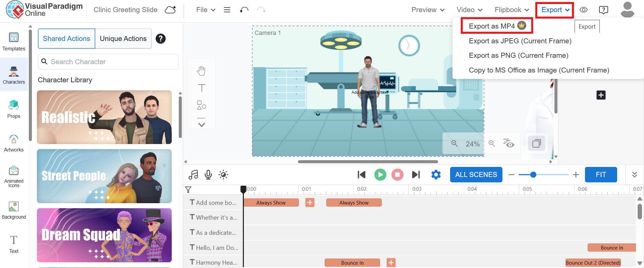Screen dimensions: 644x268
Task: Choose Export as JPEG (Current Frame)
Action: (520, 41)
